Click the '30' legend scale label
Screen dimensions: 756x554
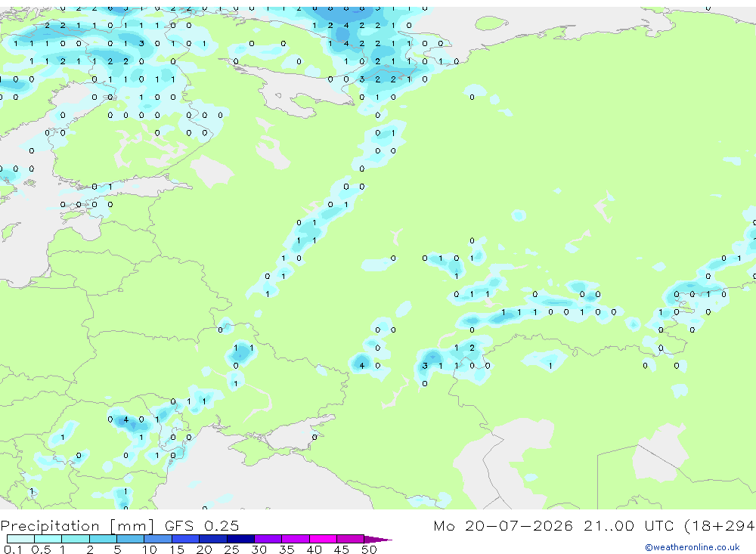pos(259,549)
